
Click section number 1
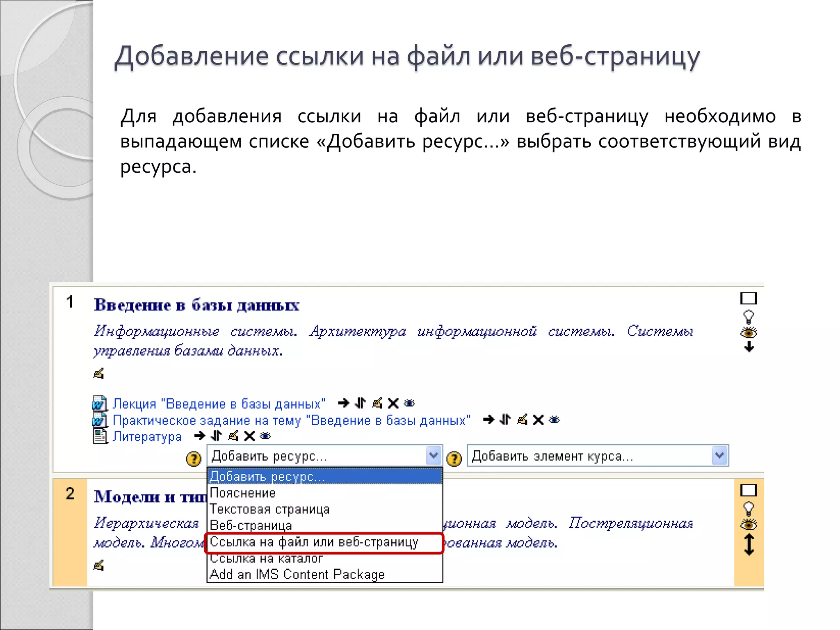click(x=70, y=302)
